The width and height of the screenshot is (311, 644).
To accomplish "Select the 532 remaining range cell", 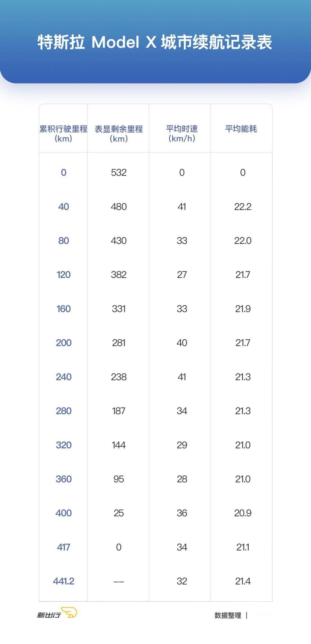I will pos(119,173).
